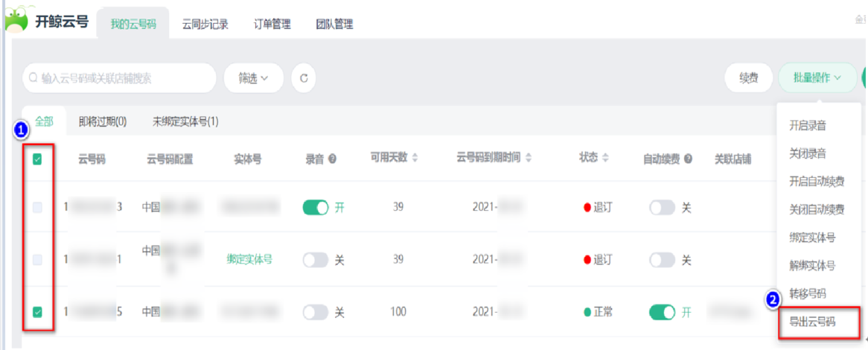Open the 筛选 filter dropdown
The height and width of the screenshot is (350, 868).
(253, 78)
